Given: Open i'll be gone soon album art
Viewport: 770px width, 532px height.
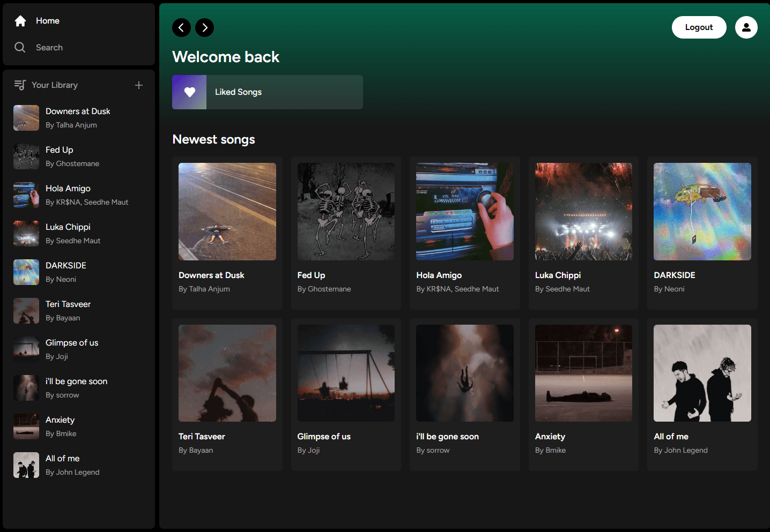Looking at the screenshot, I should tap(465, 373).
